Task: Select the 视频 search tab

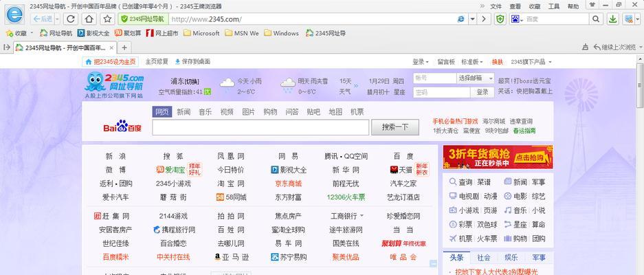Action: [x=227, y=112]
